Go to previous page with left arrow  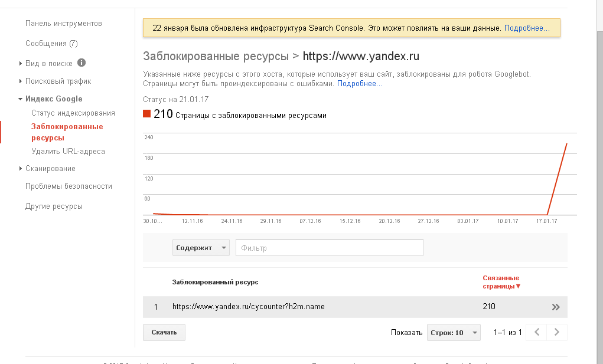(537, 332)
